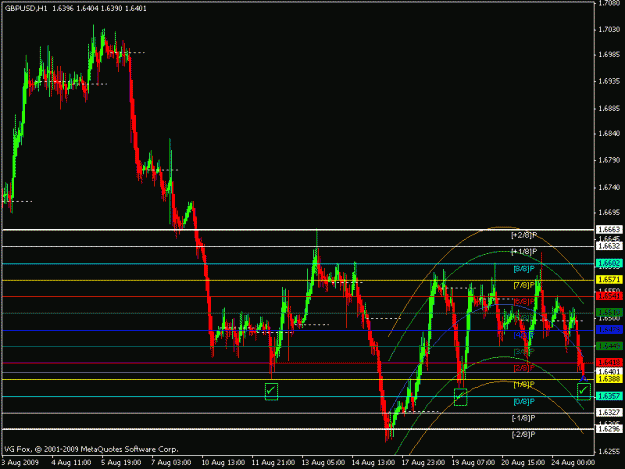Click the cyan 1.6602 price tag
Image resolution: width=625 pixels, height=469 pixels.
(x=609, y=263)
